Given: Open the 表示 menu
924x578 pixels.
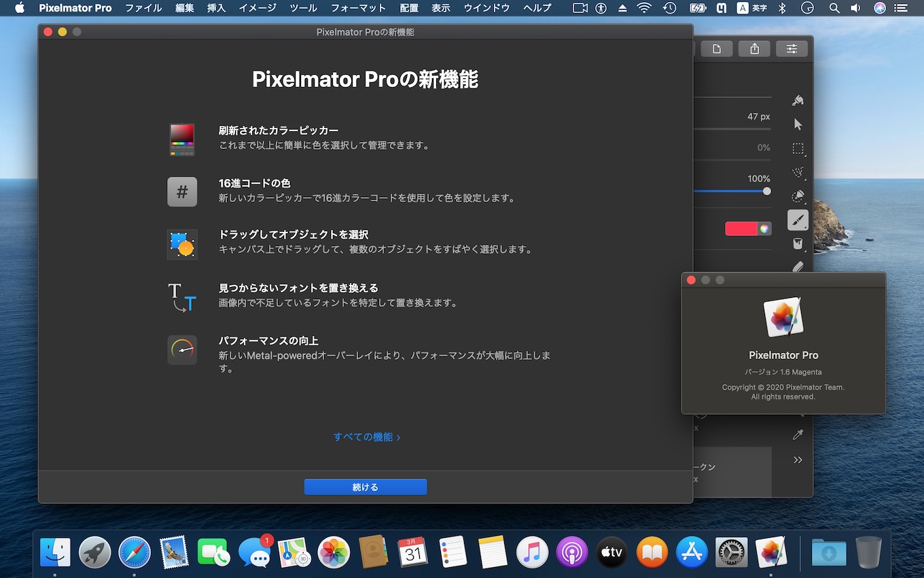Looking at the screenshot, I should pos(441,8).
